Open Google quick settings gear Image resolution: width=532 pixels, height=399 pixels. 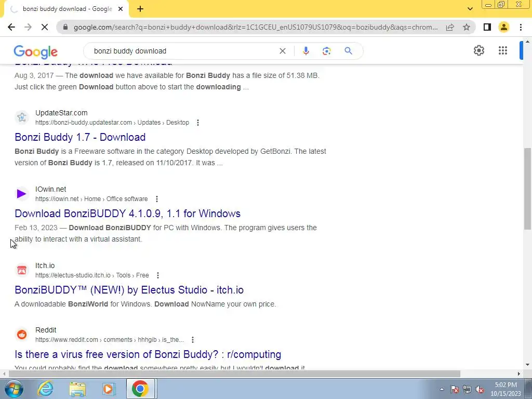click(478, 50)
